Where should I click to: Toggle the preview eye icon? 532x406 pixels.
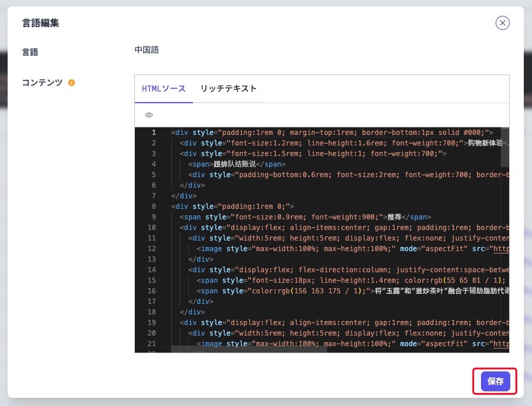click(x=148, y=114)
